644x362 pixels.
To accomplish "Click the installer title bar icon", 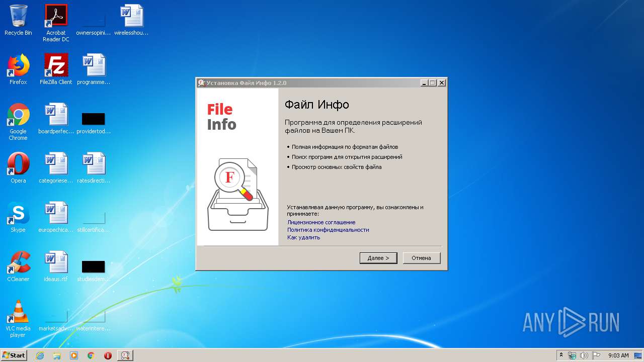I will (201, 83).
